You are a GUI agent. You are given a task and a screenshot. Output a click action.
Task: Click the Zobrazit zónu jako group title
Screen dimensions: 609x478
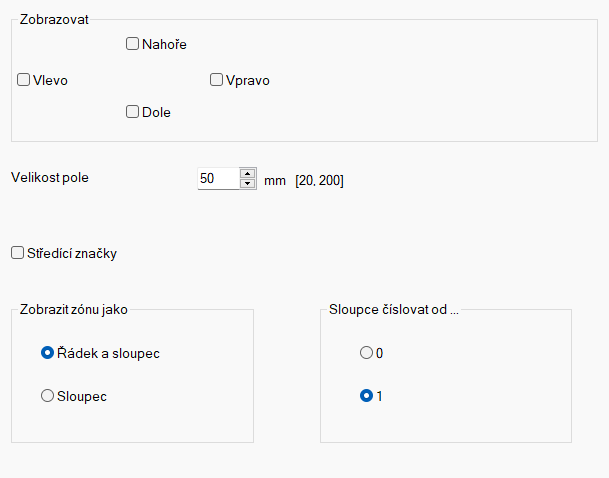pyautogui.click(x=74, y=309)
